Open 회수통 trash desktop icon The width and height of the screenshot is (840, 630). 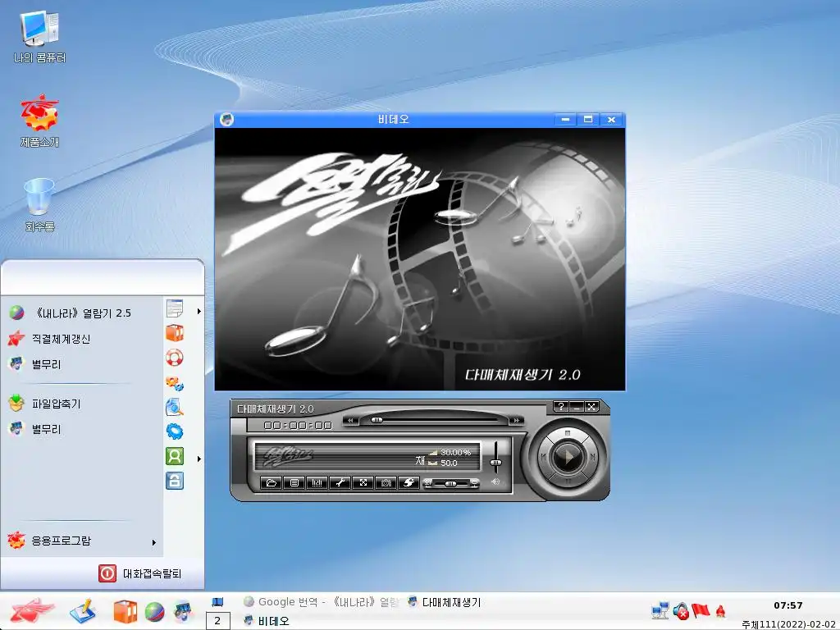[39, 205]
